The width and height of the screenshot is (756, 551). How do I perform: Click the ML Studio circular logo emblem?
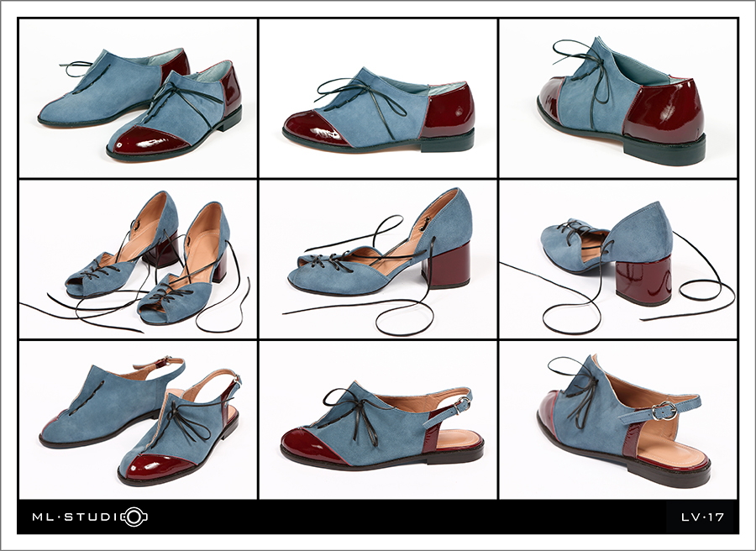(134, 517)
